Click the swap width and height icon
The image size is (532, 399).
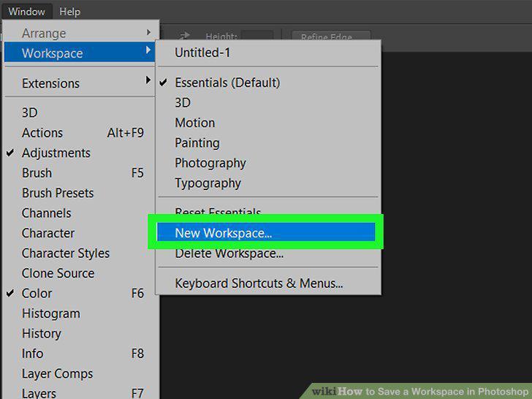point(185,35)
